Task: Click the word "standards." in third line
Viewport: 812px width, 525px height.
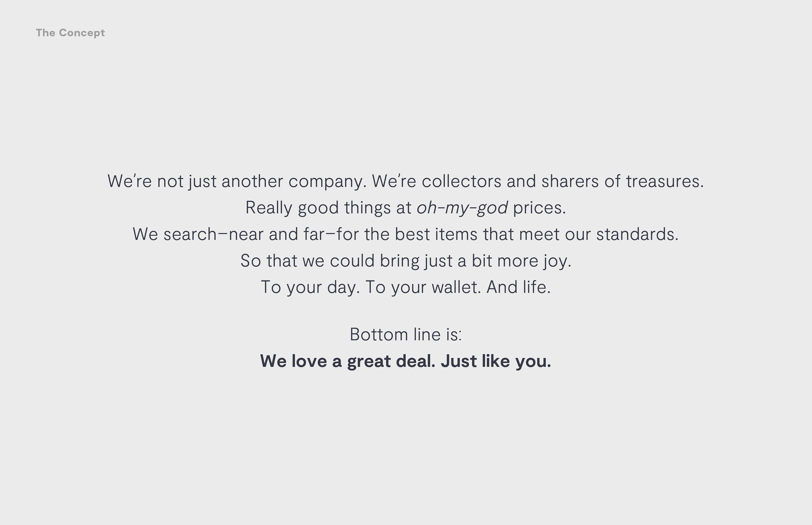Action: coord(637,234)
